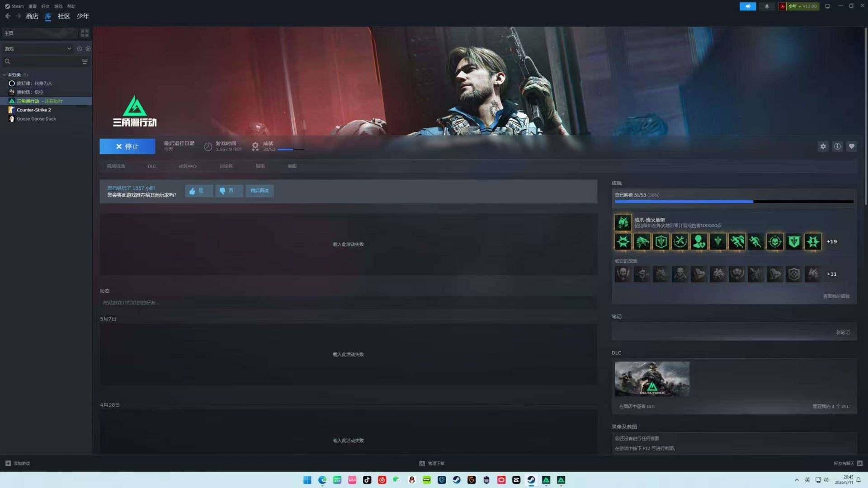Show +11 more locked achievements
The width and height of the screenshot is (868, 488).
point(832,274)
